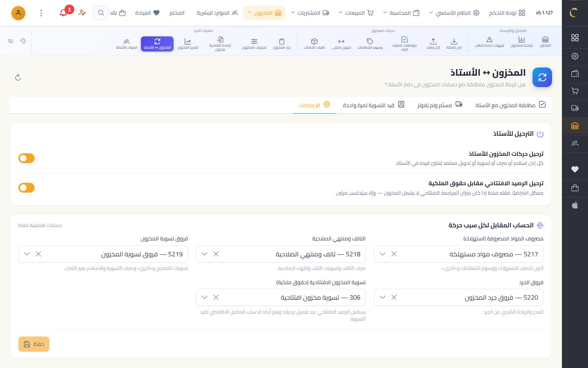Click the search magnifier icon

[101, 13]
